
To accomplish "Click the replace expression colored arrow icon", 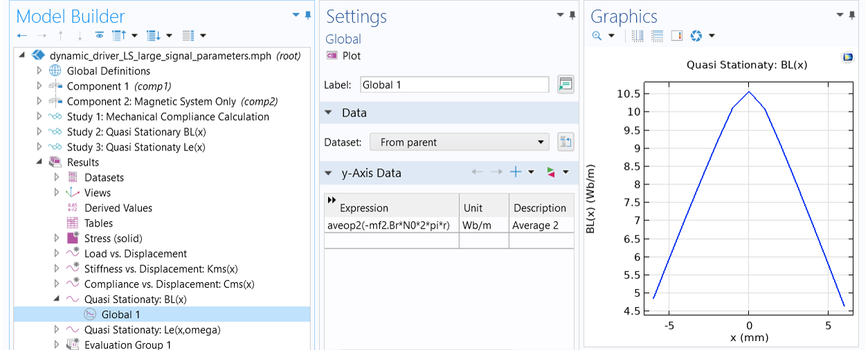I will coord(551,173).
